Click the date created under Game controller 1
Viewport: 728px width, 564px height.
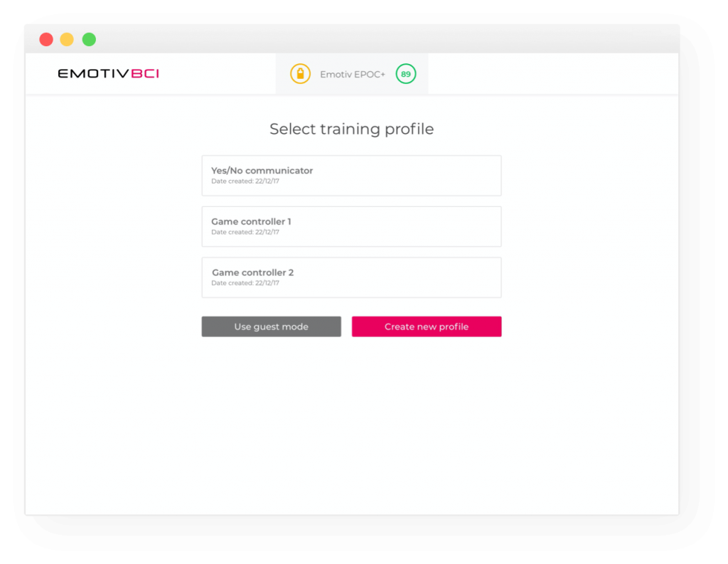point(245,233)
